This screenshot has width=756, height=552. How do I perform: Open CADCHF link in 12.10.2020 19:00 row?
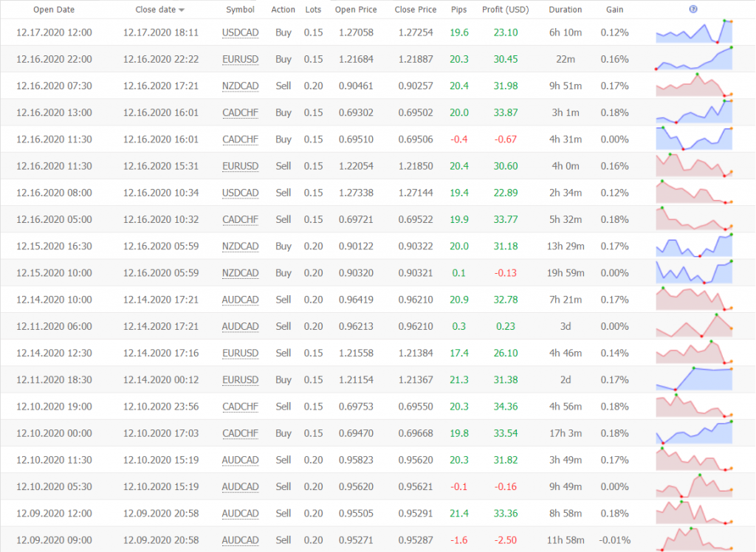(x=240, y=407)
